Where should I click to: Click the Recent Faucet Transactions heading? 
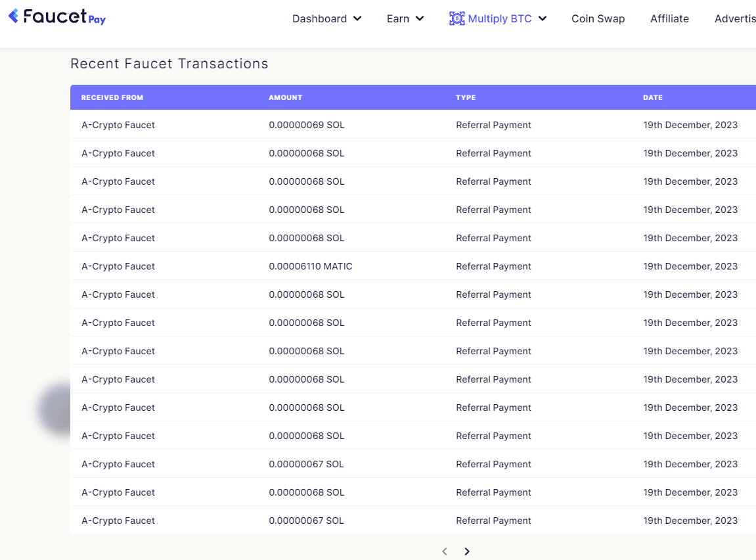pyautogui.click(x=169, y=64)
